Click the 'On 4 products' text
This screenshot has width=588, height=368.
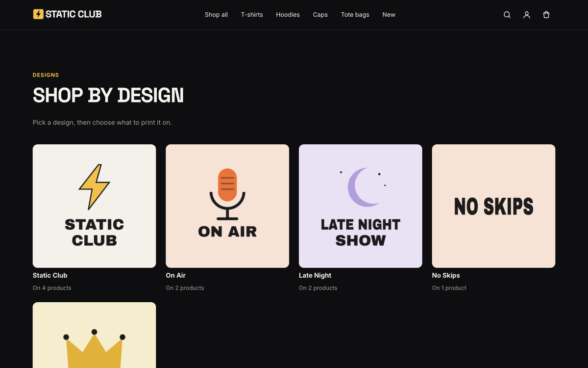tap(52, 288)
